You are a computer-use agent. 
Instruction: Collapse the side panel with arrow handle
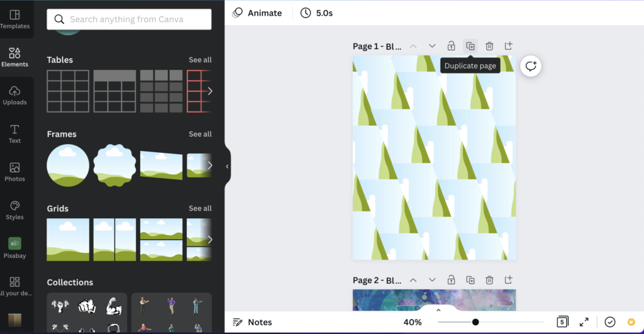tap(227, 167)
